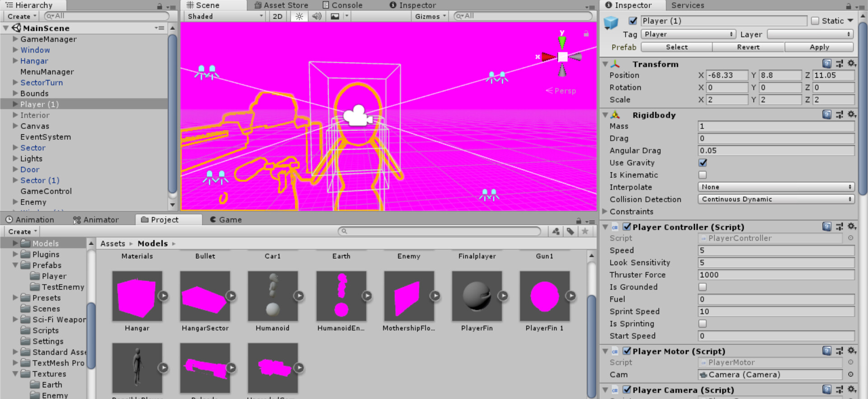
Task: Click the Inspector panel lock icon
Action: pos(849,6)
